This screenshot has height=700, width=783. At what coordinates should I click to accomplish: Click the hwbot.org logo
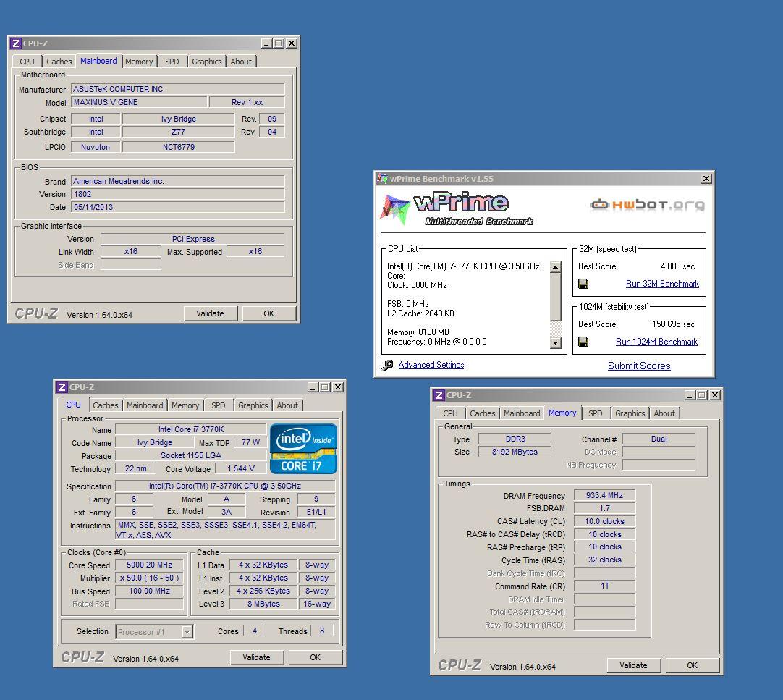(x=648, y=205)
